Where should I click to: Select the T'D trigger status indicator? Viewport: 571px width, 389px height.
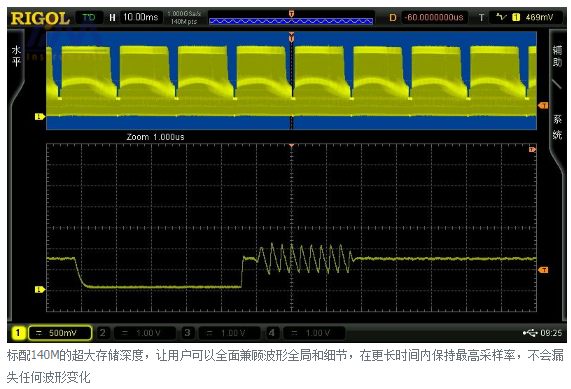88,17
